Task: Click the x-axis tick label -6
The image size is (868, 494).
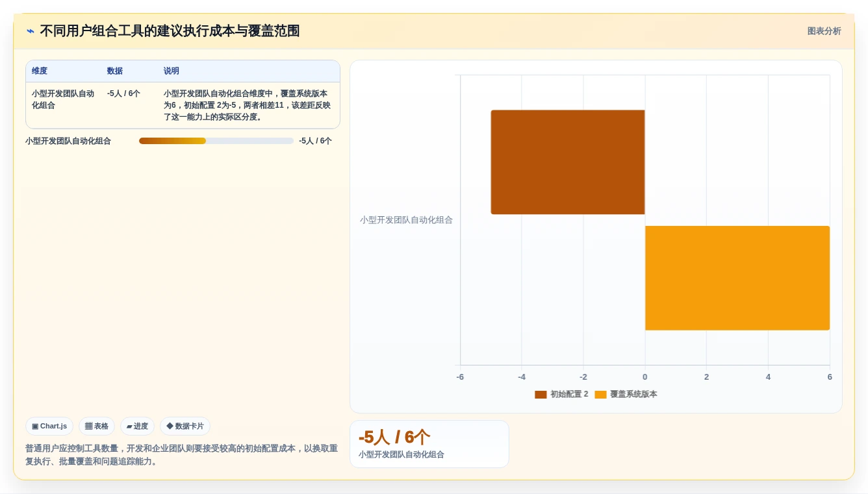Action: pos(460,377)
